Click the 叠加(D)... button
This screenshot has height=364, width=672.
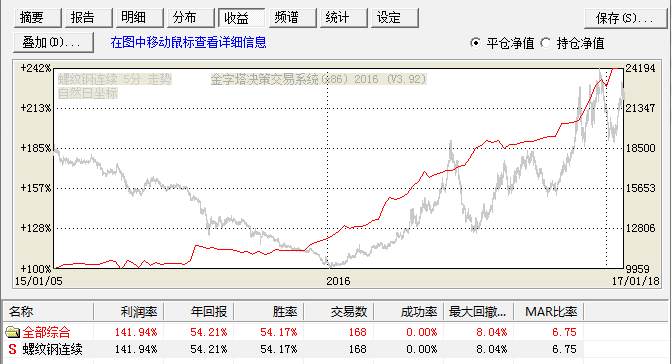(53, 42)
